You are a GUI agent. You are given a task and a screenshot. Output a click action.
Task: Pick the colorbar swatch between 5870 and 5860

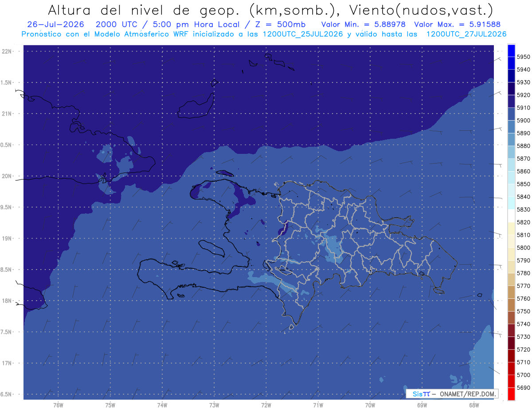click(x=511, y=165)
